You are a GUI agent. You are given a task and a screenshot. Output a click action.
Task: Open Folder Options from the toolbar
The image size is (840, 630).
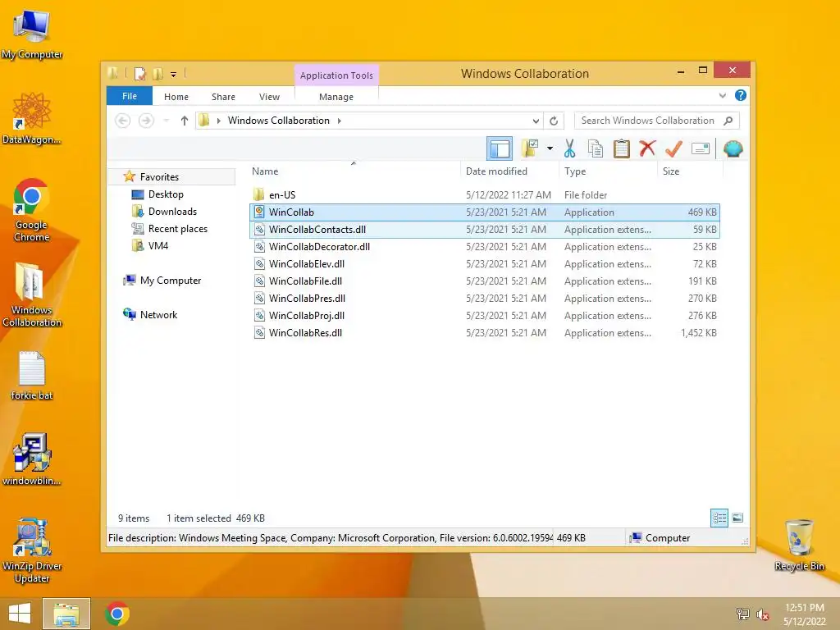pos(529,148)
